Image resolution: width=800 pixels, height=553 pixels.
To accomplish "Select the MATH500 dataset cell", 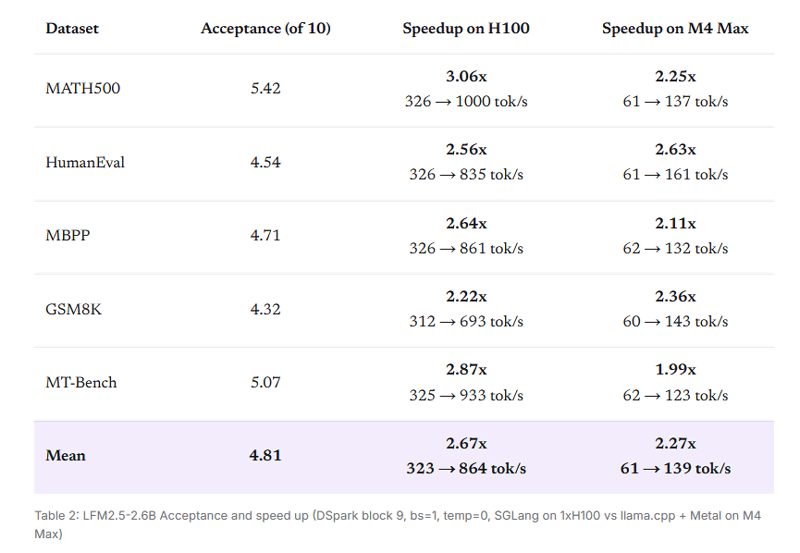I will click(x=83, y=88).
